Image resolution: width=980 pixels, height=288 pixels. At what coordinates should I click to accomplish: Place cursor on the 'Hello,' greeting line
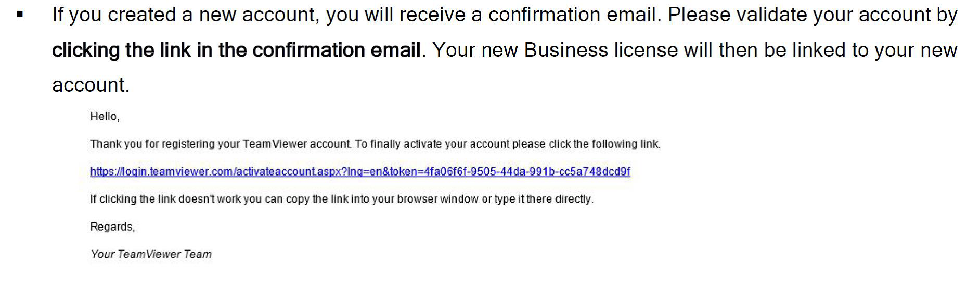[x=105, y=117]
